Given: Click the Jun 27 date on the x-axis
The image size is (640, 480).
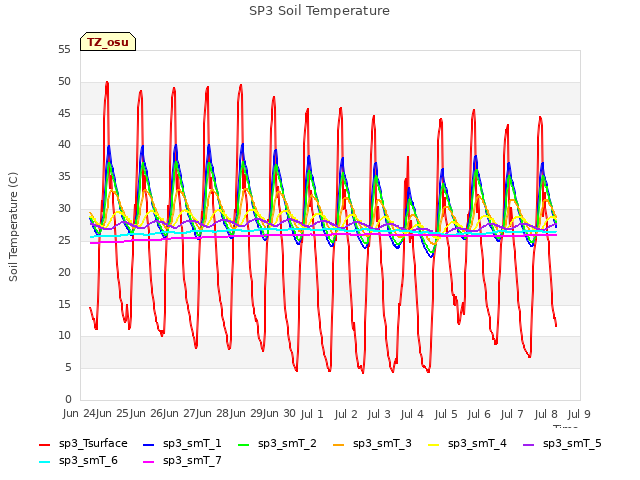Looking at the screenshot, I should tap(180, 414).
